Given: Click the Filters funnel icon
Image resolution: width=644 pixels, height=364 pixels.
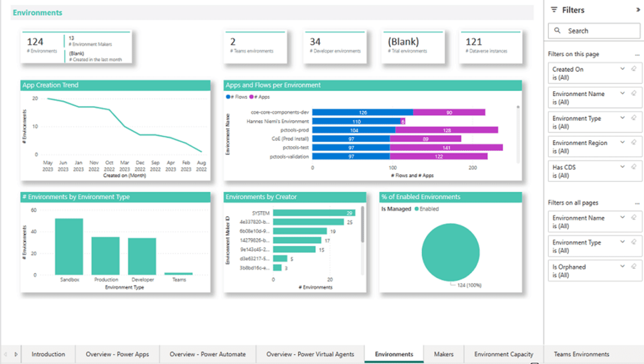Looking at the screenshot, I should coord(554,10).
